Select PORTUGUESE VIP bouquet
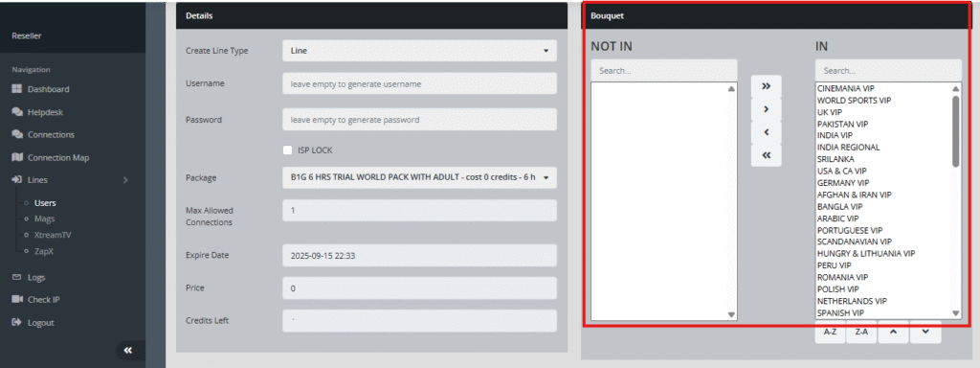The width and height of the screenshot is (980, 368). (x=850, y=230)
